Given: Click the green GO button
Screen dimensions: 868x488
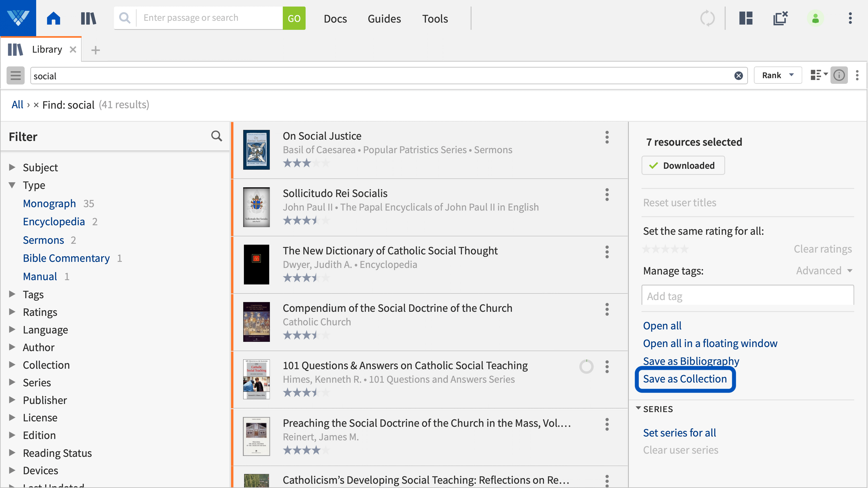Looking at the screenshot, I should (294, 18).
